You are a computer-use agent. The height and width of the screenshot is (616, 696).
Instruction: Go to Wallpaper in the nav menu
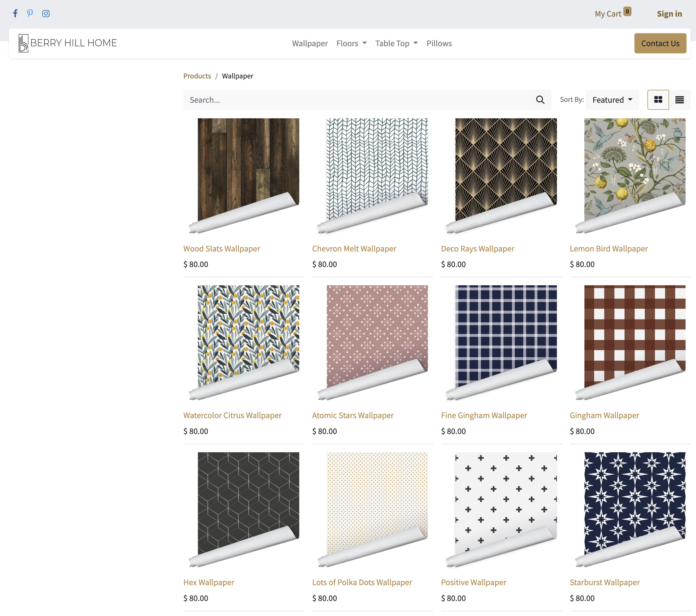pos(310,44)
